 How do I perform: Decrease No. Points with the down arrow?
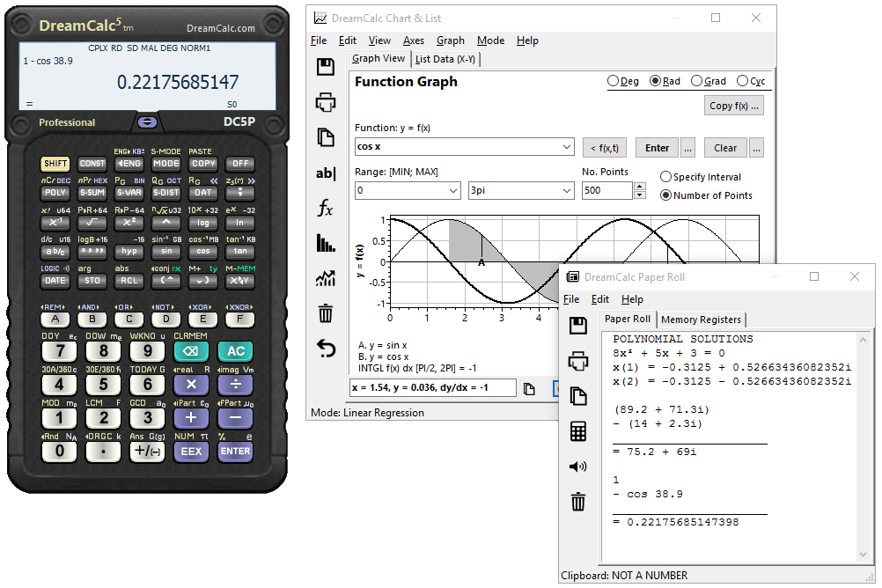tap(640, 195)
